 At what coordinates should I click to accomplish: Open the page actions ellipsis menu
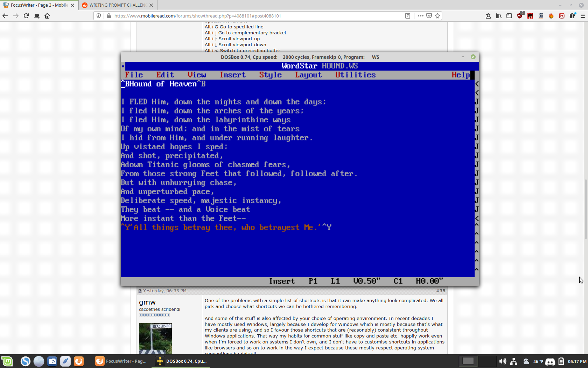click(x=420, y=16)
